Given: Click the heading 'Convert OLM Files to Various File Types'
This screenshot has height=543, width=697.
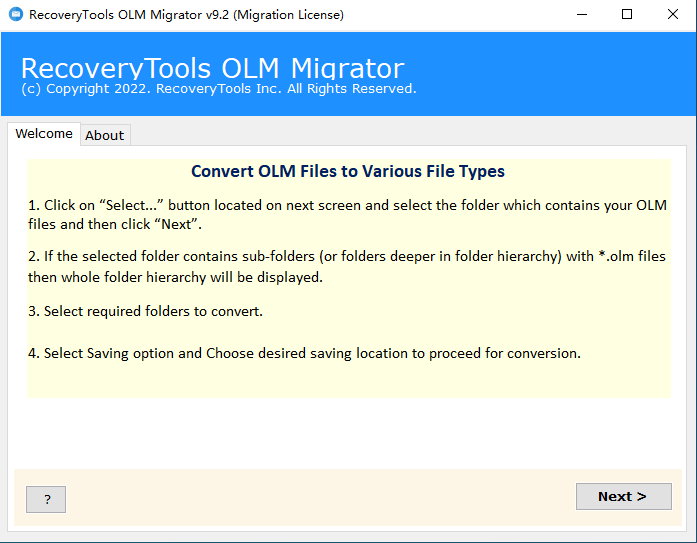Looking at the screenshot, I should pos(348,171).
